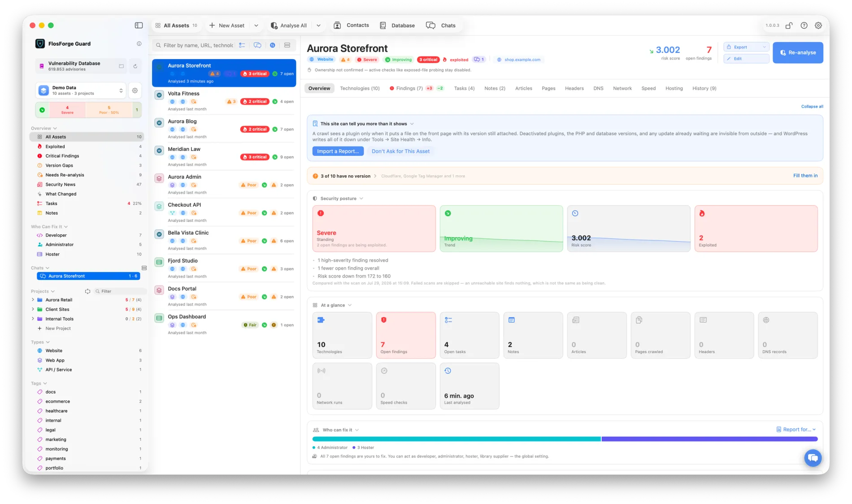The width and height of the screenshot is (852, 504).
Task: Open the floating chat bubble button
Action: point(813,457)
